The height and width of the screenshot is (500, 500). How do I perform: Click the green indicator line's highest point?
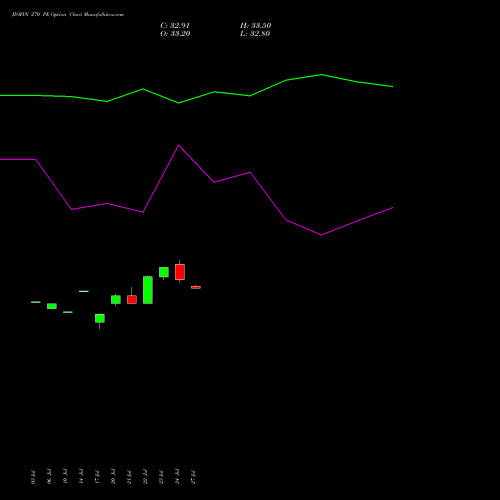pos(321,75)
